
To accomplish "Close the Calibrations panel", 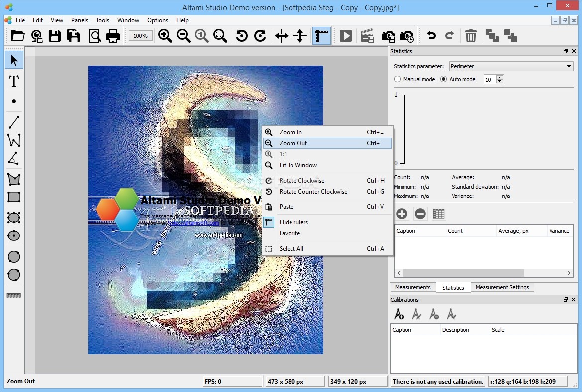I will [x=574, y=299].
